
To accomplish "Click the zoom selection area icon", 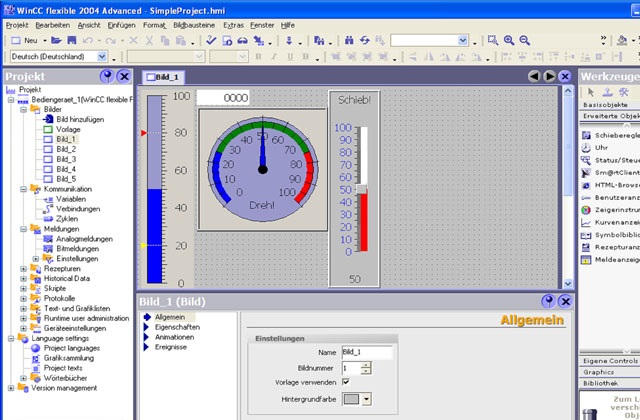I will click(493, 40).
